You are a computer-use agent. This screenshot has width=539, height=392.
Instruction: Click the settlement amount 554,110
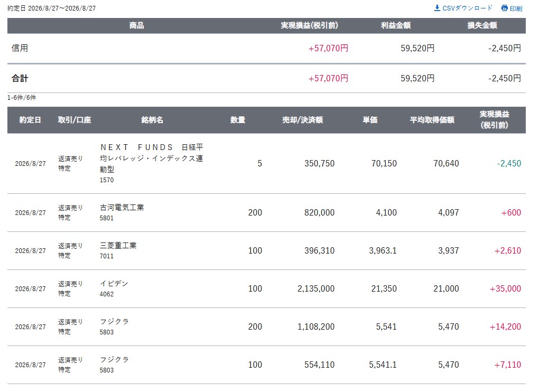(319, 365)
